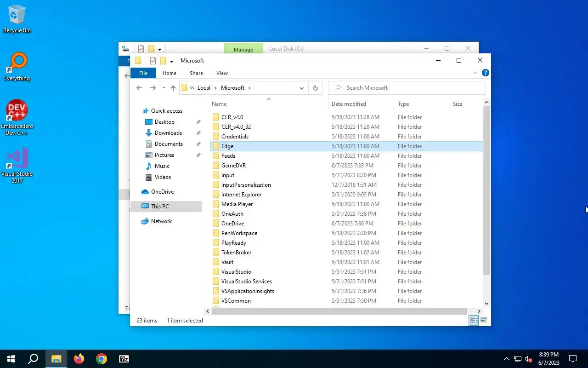Sort by Name column header
This screenshot has height=368, width=588.
pos(269,104)
